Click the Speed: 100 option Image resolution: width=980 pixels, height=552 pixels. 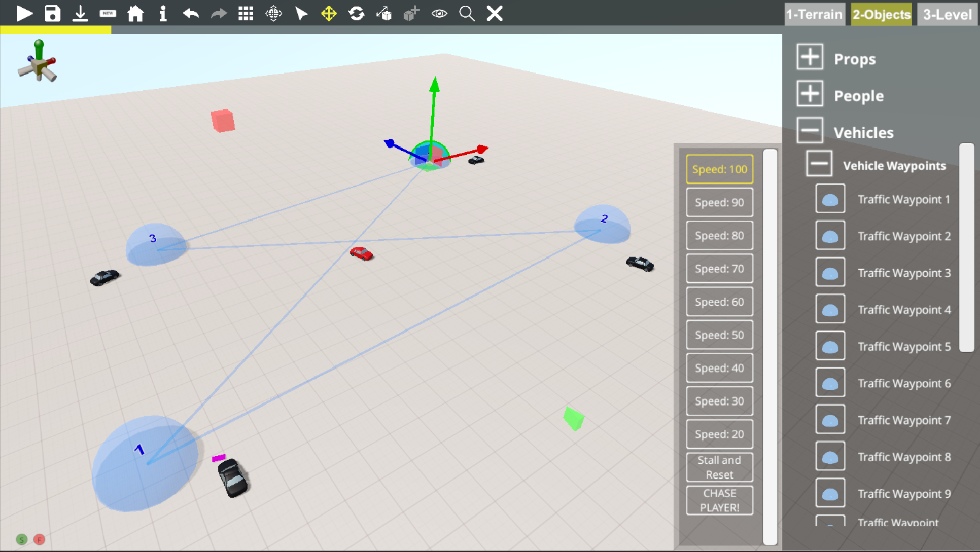tap(719, 169)
